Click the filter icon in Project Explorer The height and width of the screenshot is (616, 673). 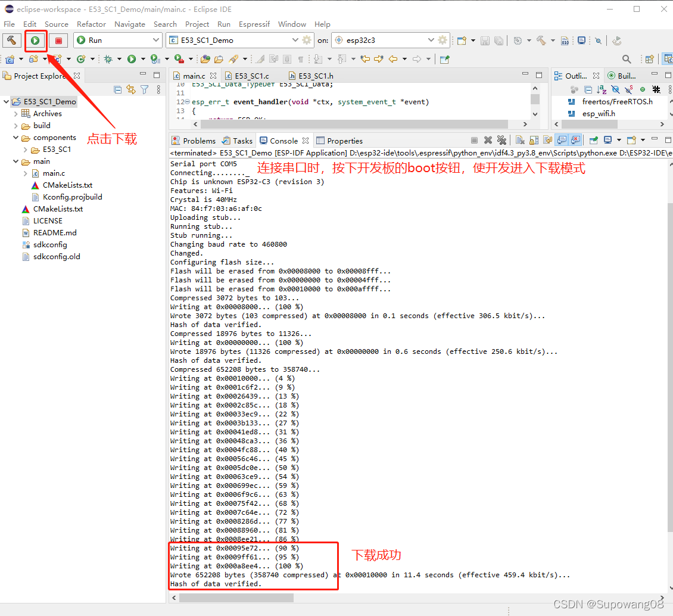click(145, 89)
